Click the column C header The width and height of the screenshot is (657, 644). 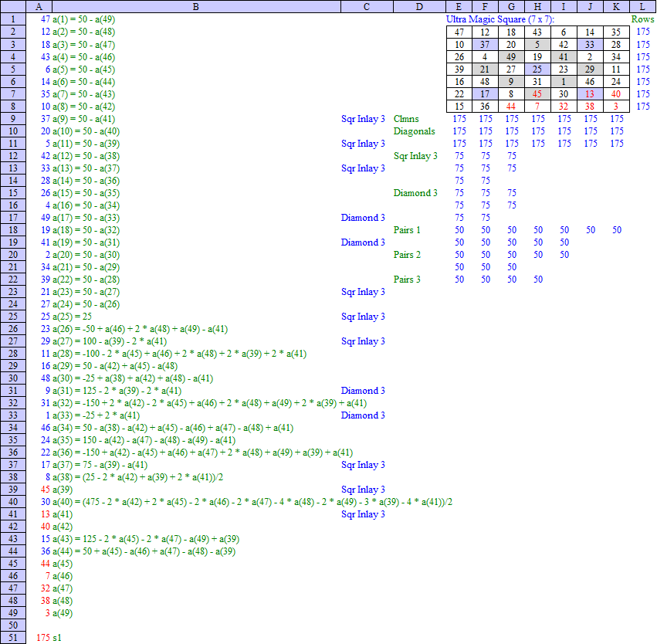click(367, 6)
